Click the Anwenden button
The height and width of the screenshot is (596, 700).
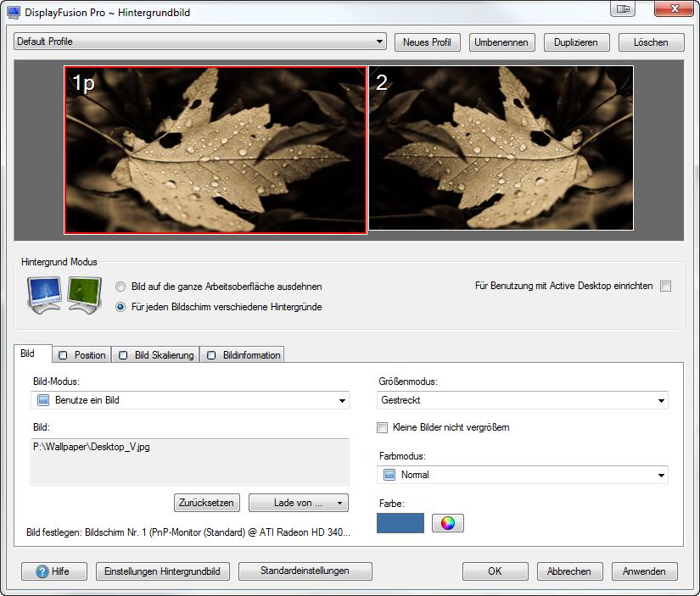pyautogui.click(x=645, y=571)
